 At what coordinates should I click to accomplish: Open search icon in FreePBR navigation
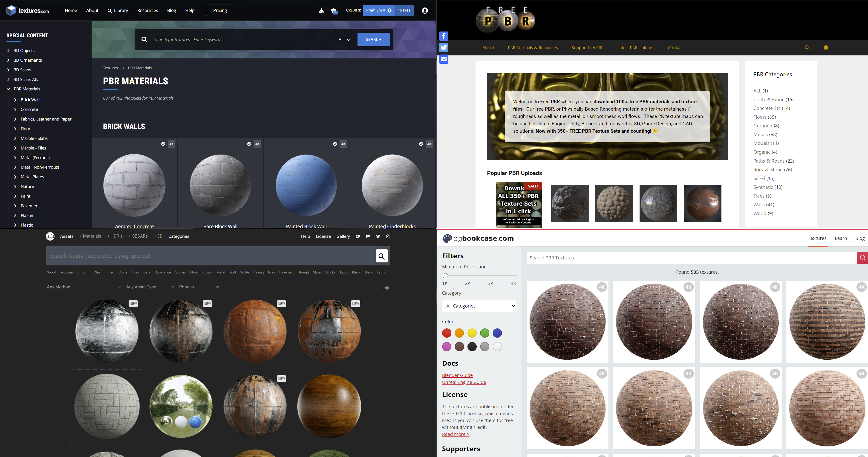coord(807,47)
